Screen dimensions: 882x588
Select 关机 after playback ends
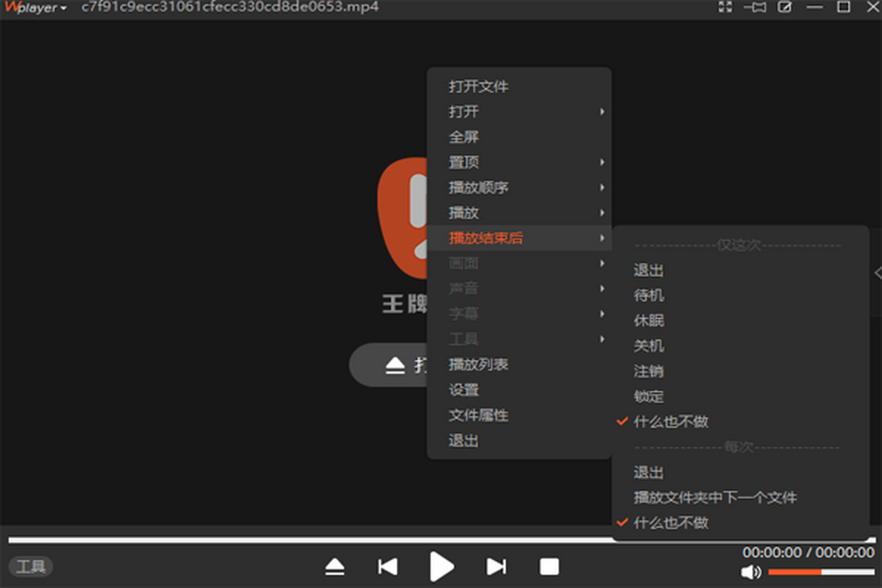(648, 345)
